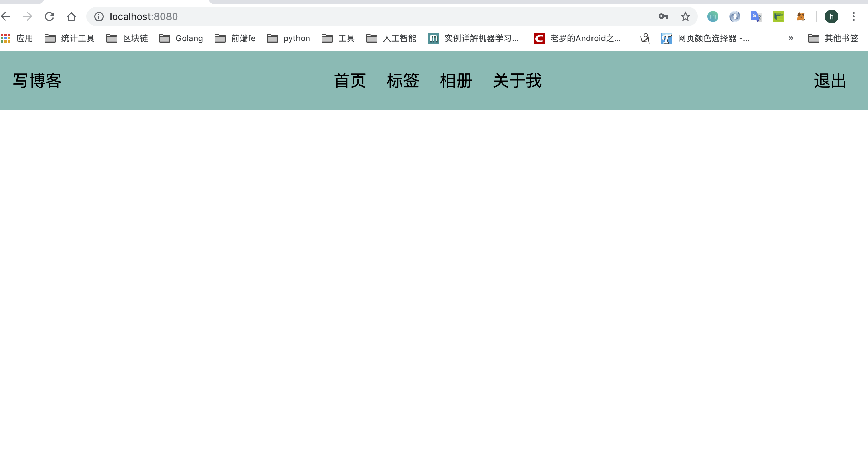Select the '关于我' navigation menu item
Viewport: 868px width, 474px height.
(517, 81)
